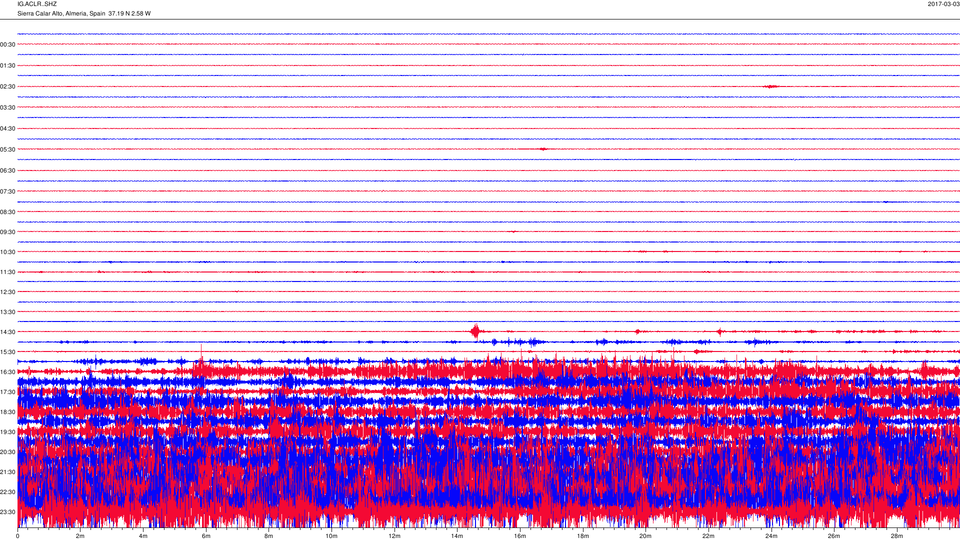Click the 12m axis tick label
The image size is (960, 540).
pyautogui.click(x=394, y=536)
